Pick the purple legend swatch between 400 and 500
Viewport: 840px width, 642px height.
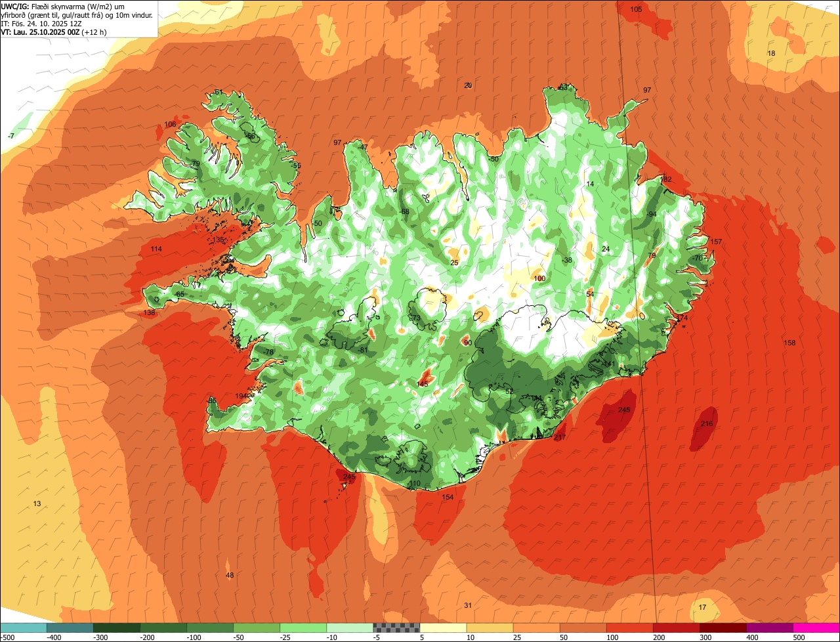pyautogui.click(x=770, y=628)
